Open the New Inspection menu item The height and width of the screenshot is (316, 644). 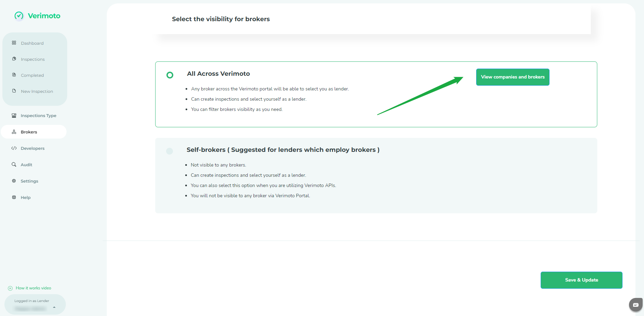point(37,91)
